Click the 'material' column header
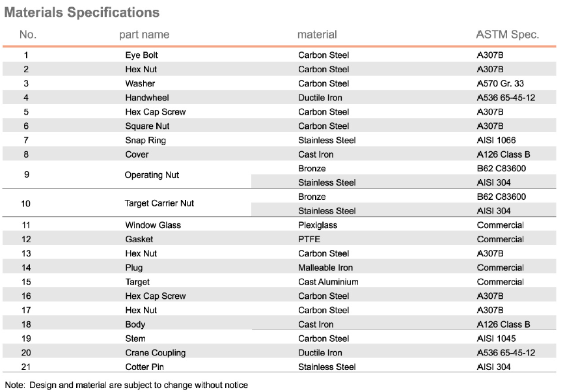Image resolution: width=565 pixels, height=392 pixels. (x=317, y=35)
